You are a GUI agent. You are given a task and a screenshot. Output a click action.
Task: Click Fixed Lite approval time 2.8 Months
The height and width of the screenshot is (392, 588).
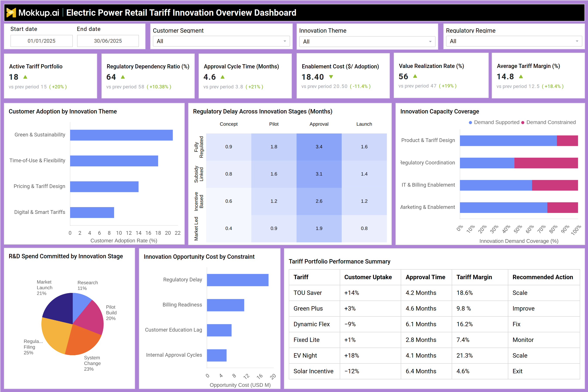coord(421,340)
